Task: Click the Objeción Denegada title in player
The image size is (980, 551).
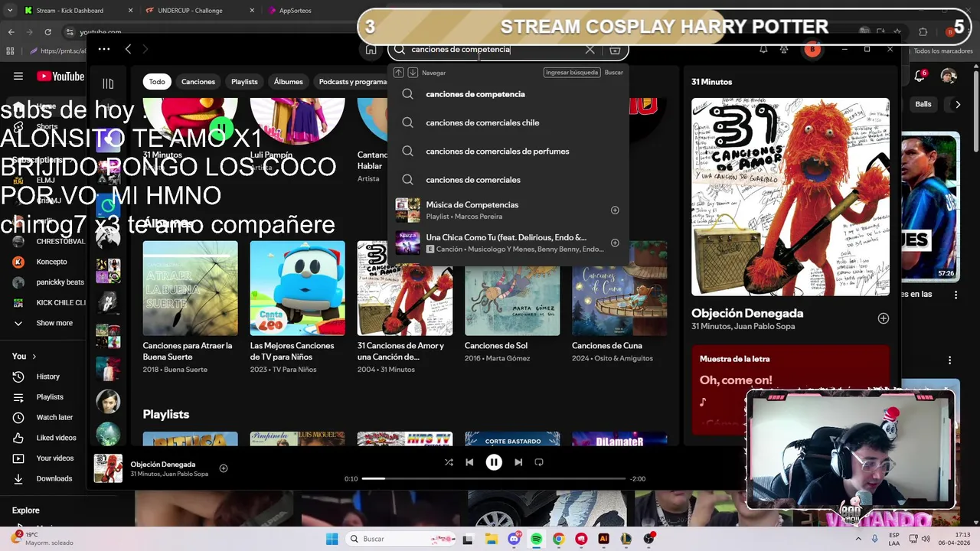Action: pyautogui.click(x=163, y=464)
